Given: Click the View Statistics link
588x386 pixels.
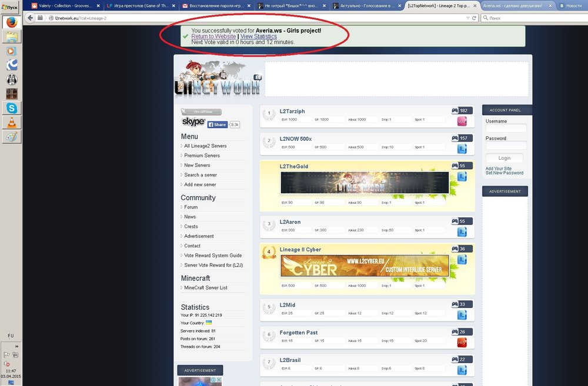Looking at the screenshot, I should tap(258, 36).
